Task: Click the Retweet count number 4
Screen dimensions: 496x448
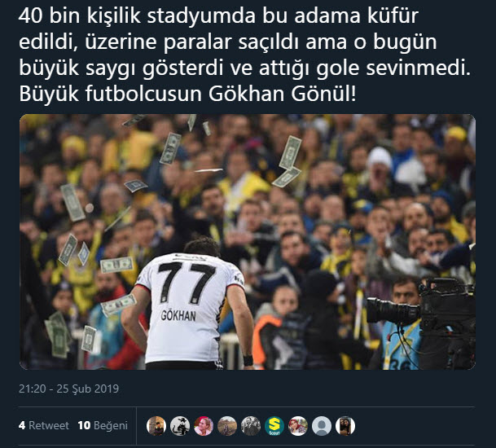Action: pos(22,425)
